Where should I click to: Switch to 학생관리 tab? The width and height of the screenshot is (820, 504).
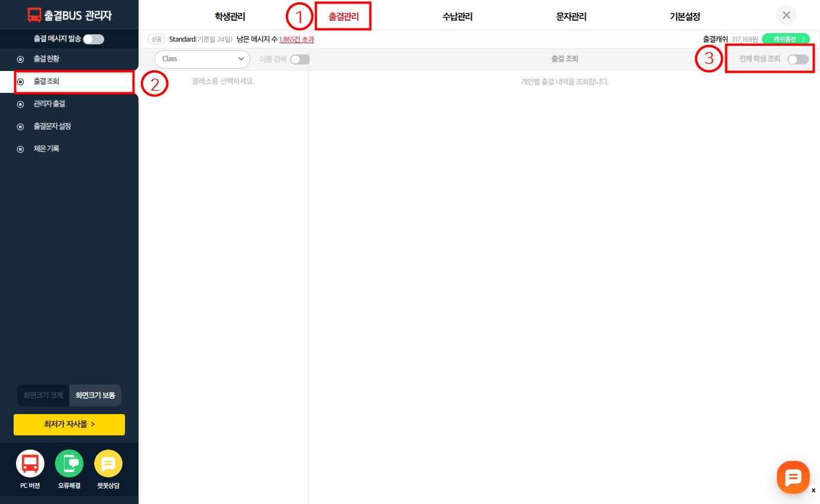coord(230,17)
